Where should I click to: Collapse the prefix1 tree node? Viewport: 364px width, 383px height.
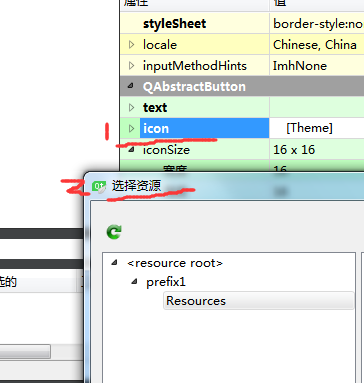(134, 282)
